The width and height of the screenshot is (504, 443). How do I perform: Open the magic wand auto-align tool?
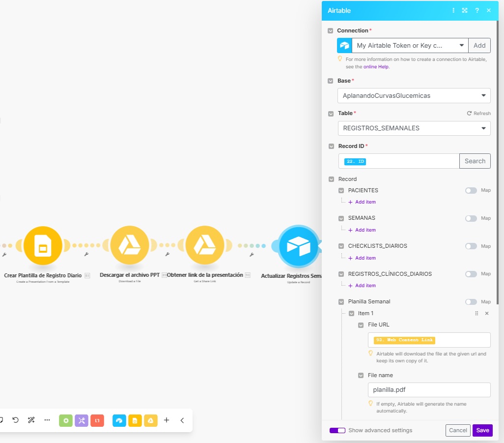(31, 420)
